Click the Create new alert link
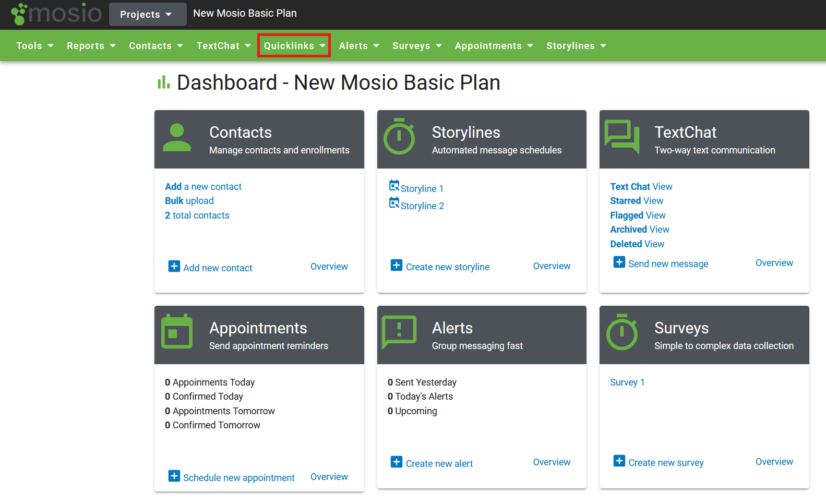The width and height of the screenshot is (826, 504). pyautogui.click(x=439, y=464)
